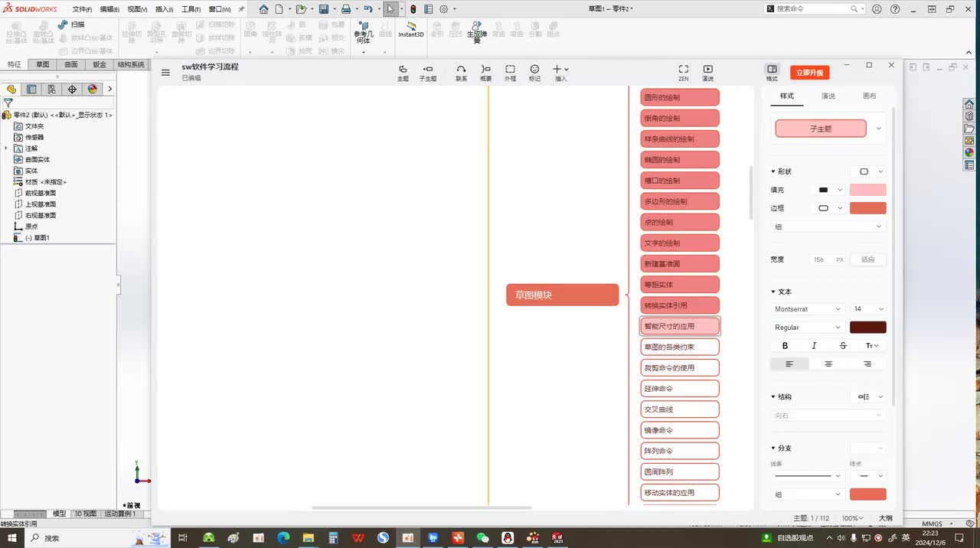Expand the Annotations (注解) tree node
980x548 pixels.
click(6, 148)
